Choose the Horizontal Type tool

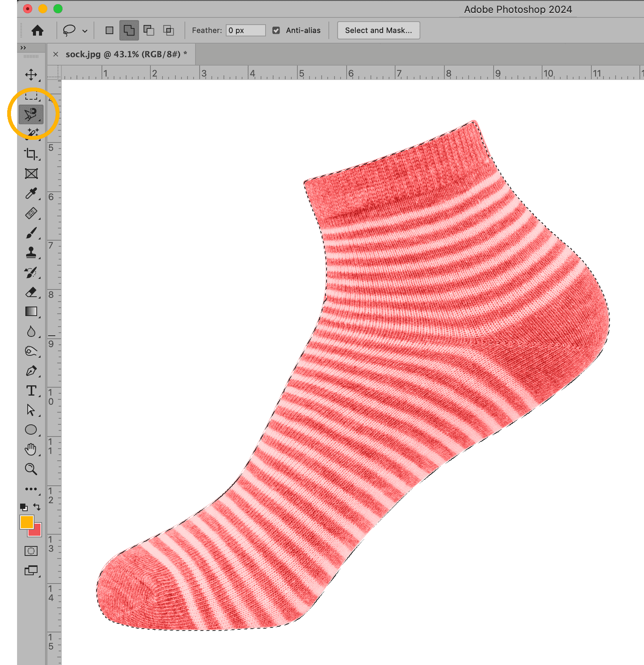coord(31,390)
